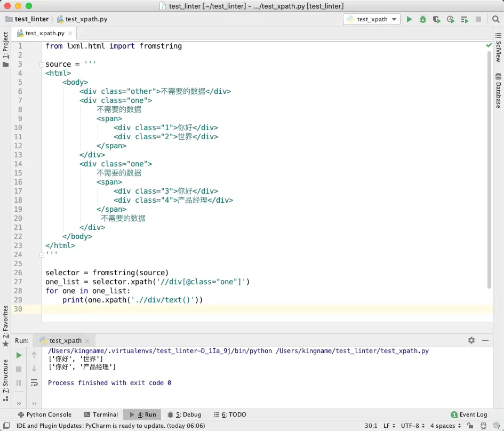The image size is (504, 431).
Task: Click the import line at line 1
Action: 114,46
